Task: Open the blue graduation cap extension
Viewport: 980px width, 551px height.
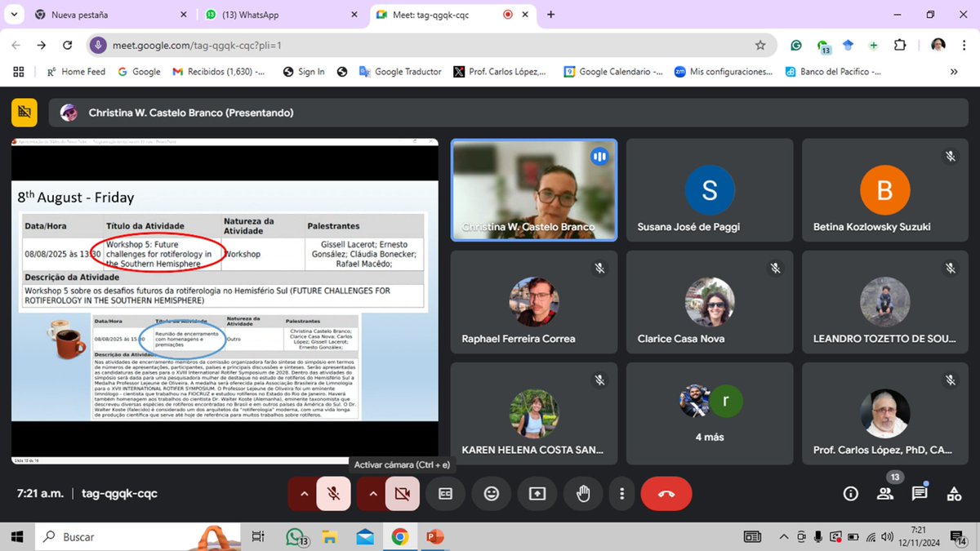Action: (849, 46)
